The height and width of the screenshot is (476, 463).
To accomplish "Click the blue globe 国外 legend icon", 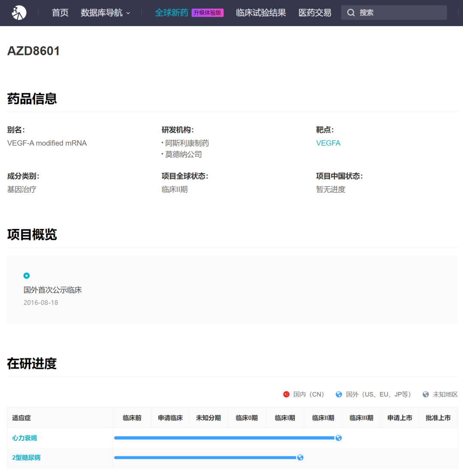I will [x=339, y=394].
